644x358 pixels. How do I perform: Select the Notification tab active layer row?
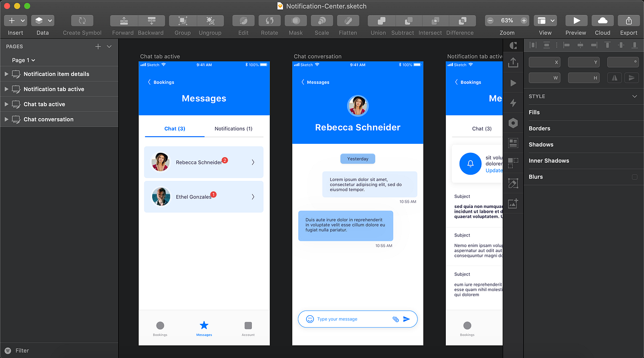[59, 89]
